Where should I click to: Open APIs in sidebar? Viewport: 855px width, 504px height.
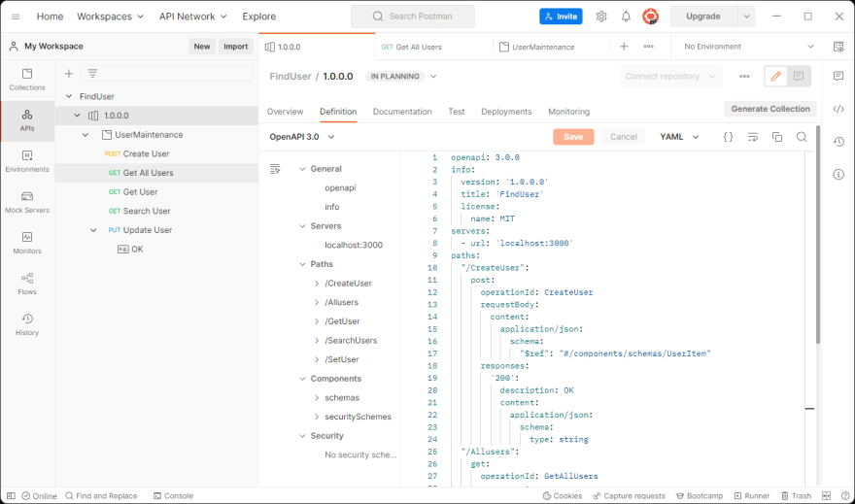[x=27, y=120]
